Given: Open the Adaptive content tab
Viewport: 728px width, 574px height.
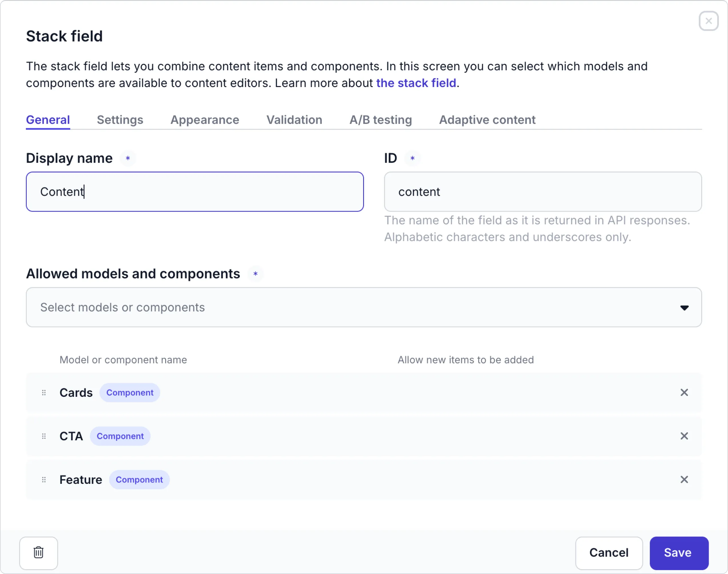Looking at the screenshot, I should 487,120.
